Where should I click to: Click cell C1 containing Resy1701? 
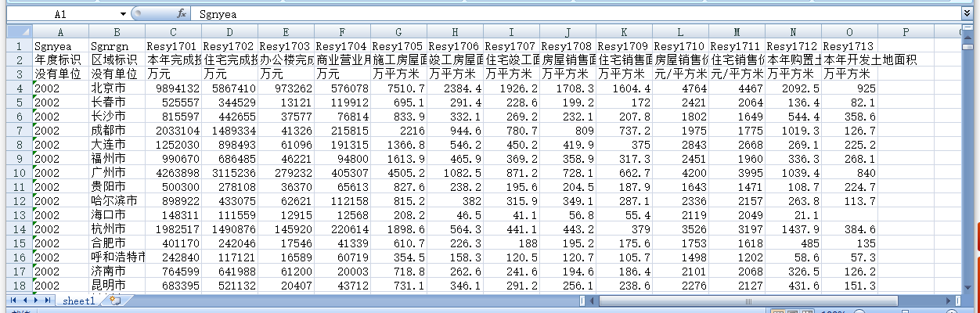pos(173,45)
